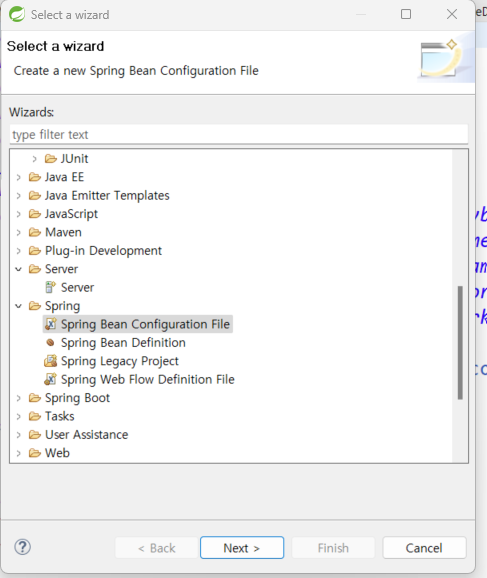Click the JUnit folder icon
Image resolution: width=487 pixels, height=578 pixels.
pos(51,159)
